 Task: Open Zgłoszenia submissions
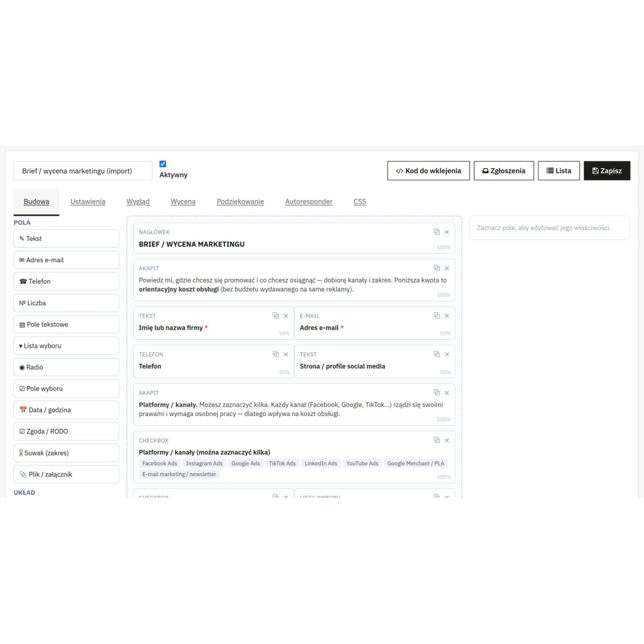504,171
